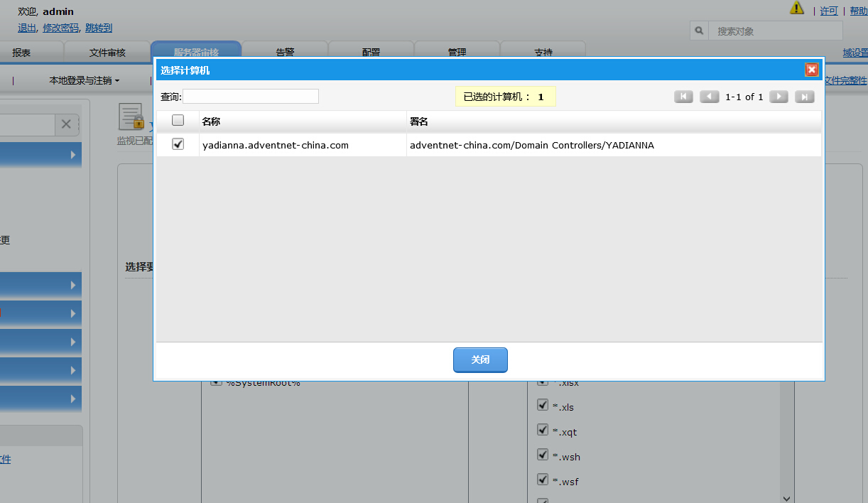Go to last page of computers
The image size is (868, 503).
coord(804,97)
